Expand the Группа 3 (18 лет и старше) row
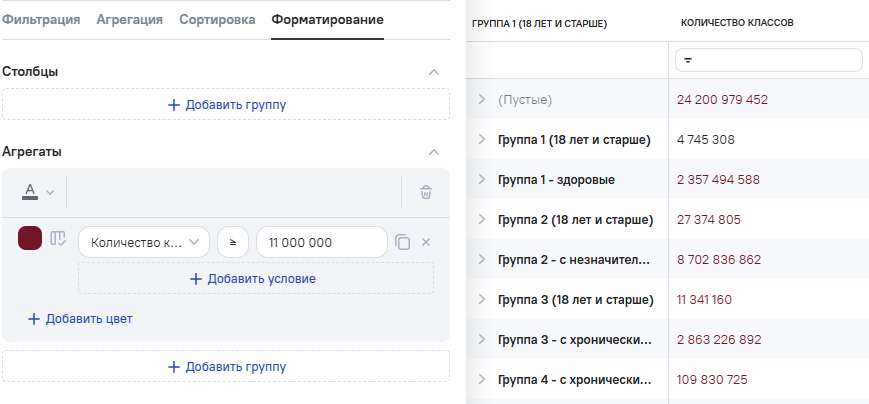 coord(481,300)
